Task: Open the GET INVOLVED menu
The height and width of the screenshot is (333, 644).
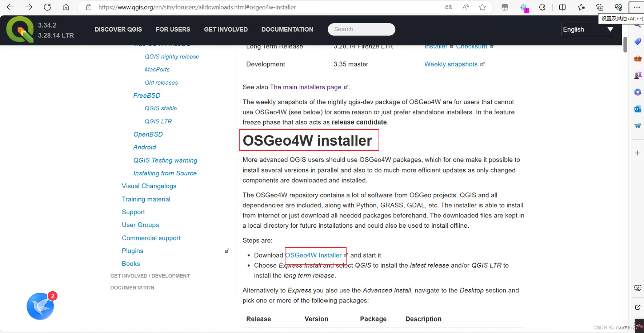Action: click(226, 29)
